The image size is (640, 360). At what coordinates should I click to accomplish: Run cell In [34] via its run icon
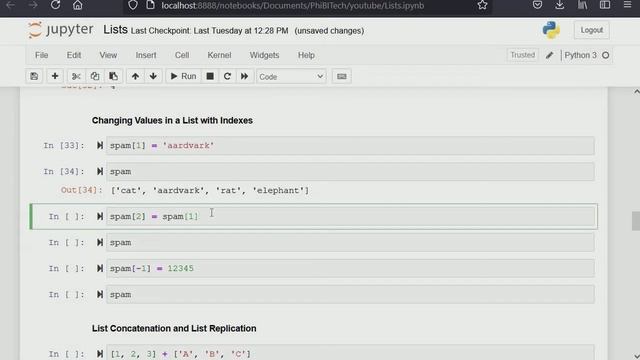100,171
